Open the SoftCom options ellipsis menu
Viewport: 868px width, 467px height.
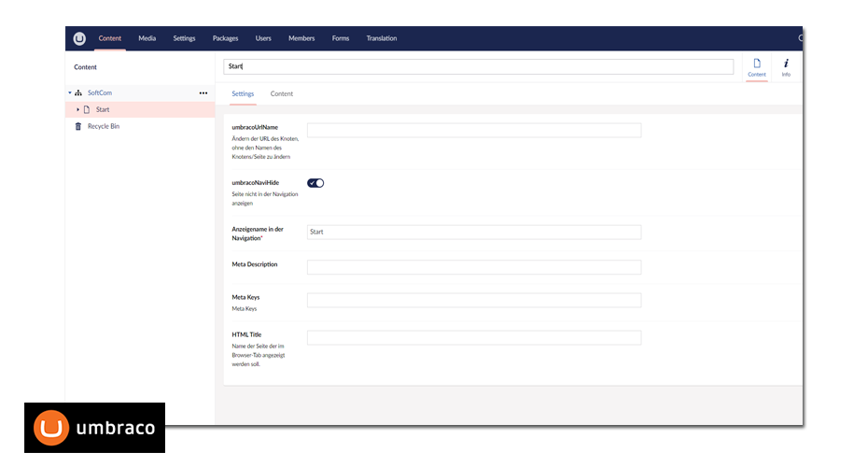(x=203, y=93)
